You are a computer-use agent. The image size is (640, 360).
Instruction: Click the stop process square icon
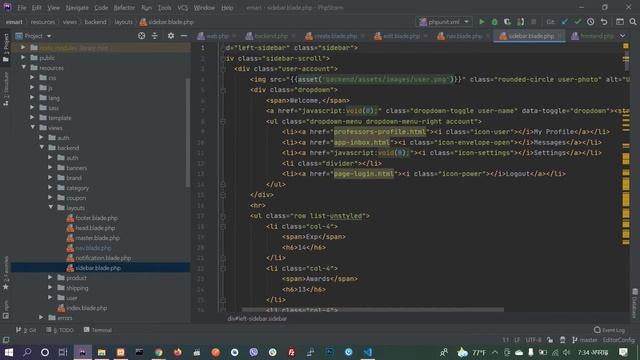tap(533, 22)
